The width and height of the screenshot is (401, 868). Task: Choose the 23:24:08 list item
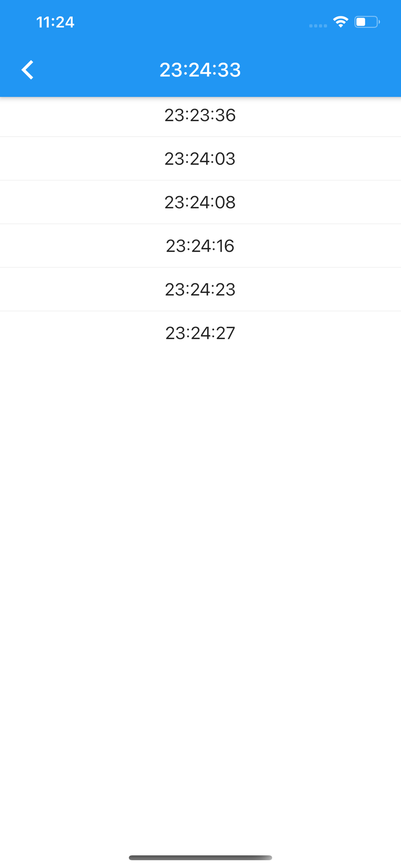(x=200, y=202)
